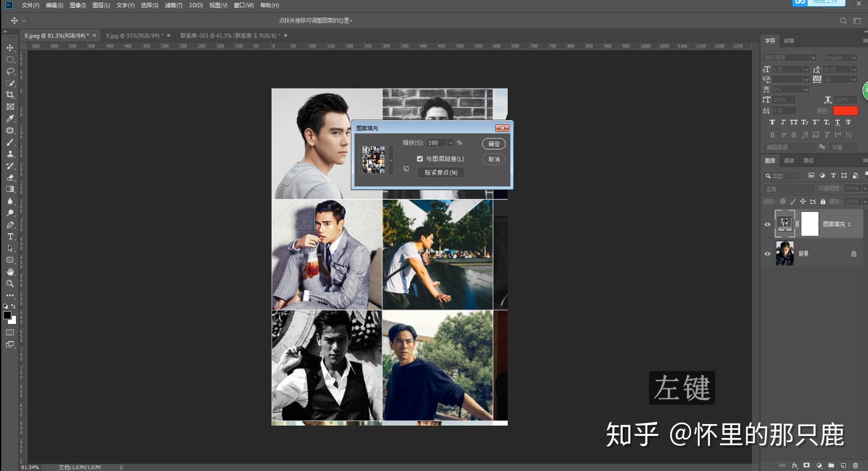Hide the Background layer eye icon
This screenshot has width=868, height=471.
click(x=767, y=254)
